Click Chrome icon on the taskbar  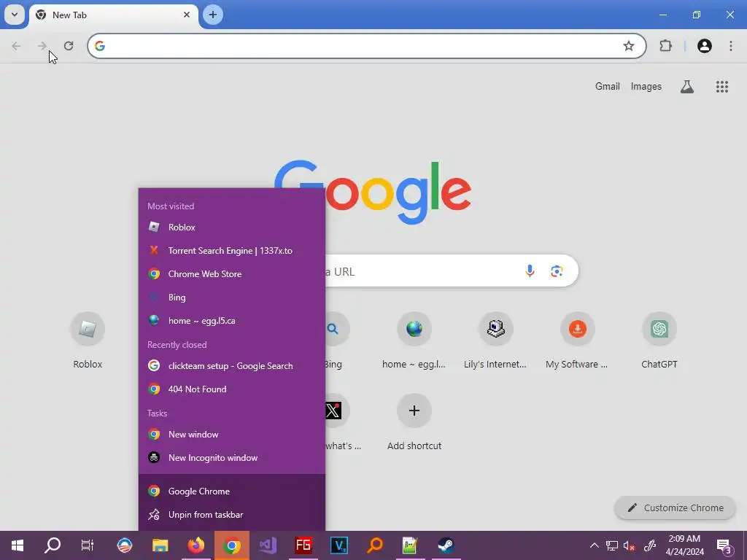pos(231,545)
